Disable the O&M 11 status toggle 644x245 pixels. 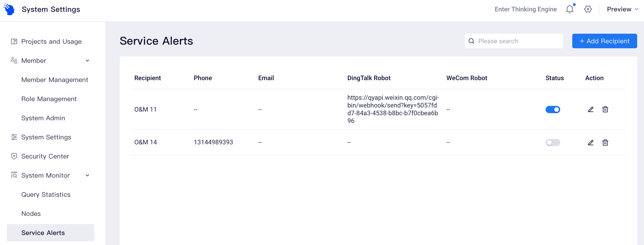coord(552,110)
